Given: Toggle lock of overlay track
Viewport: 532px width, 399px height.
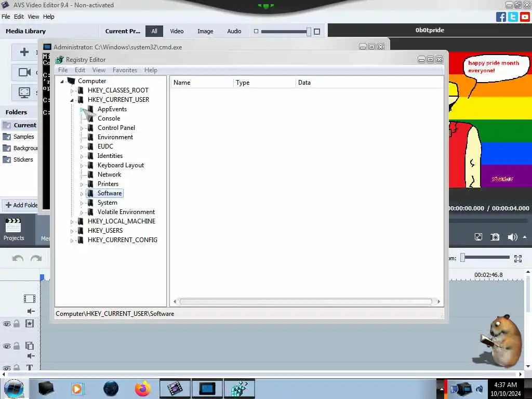Looking at the screenshot, I should (x=16, y=345).
